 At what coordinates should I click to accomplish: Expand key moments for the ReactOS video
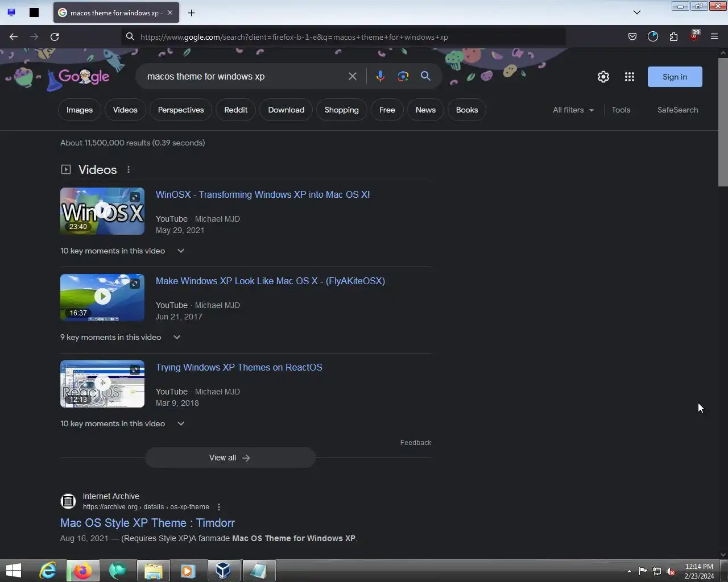[x=181, y=423]
